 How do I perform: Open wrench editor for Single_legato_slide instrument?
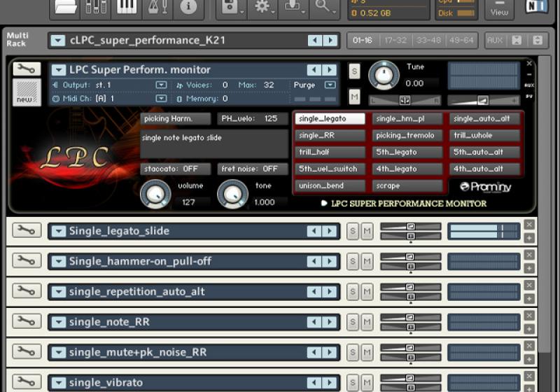click(27, 230)
